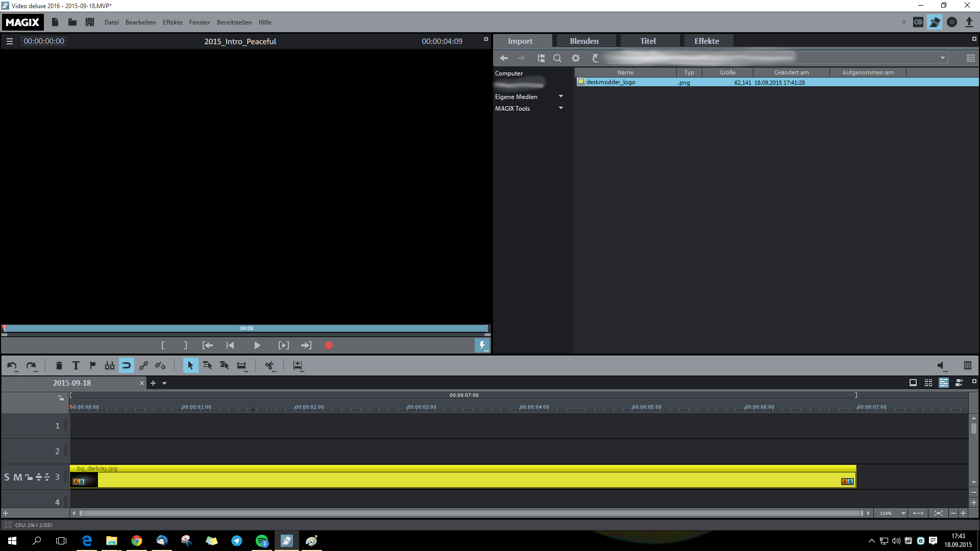Toggle the edit mode icon in top bar

point(935,22)
